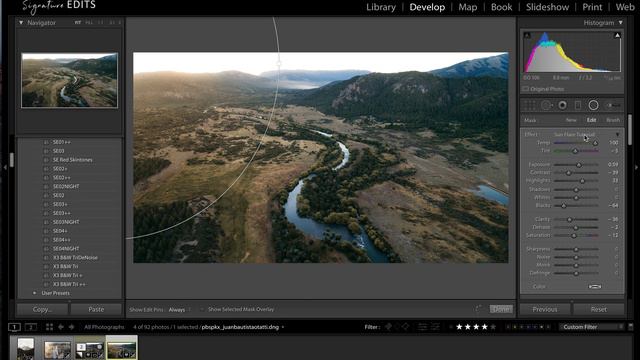640x360 pixels.
Task: Click the Navigator preview image
Action: (x=69, y=80)
